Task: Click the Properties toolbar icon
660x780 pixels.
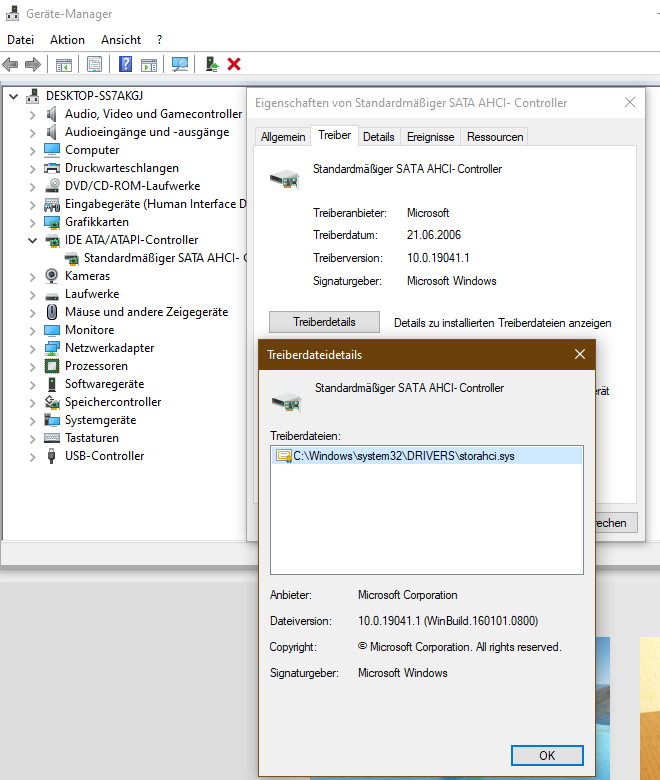Action: 94,64
